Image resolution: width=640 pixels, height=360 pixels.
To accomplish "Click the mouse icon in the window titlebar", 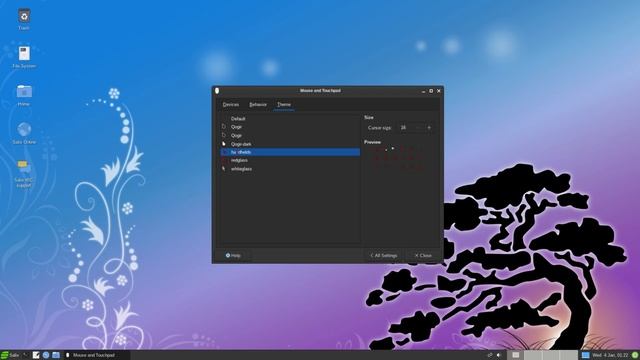I will pos(217,91).
